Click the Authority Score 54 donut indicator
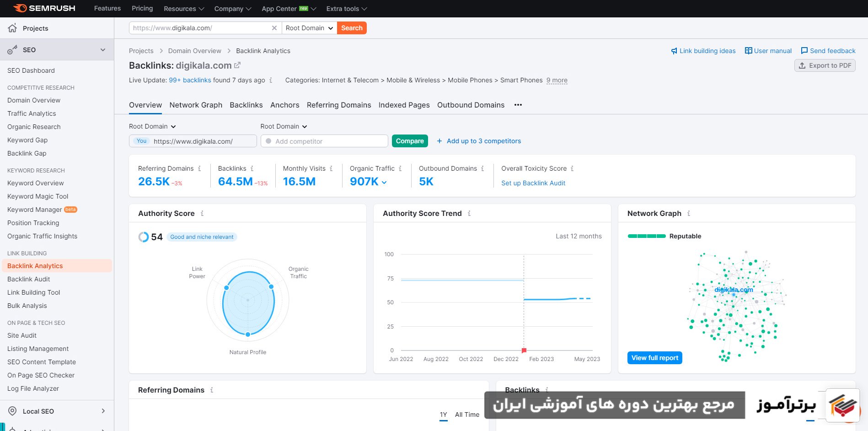868x431 pixels. 144,237
